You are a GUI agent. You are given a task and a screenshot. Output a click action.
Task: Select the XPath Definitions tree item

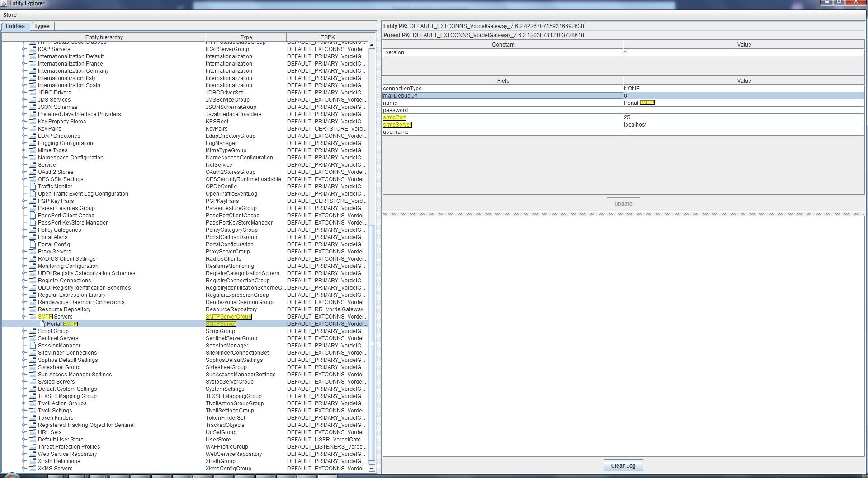click(x=59, y=461)
